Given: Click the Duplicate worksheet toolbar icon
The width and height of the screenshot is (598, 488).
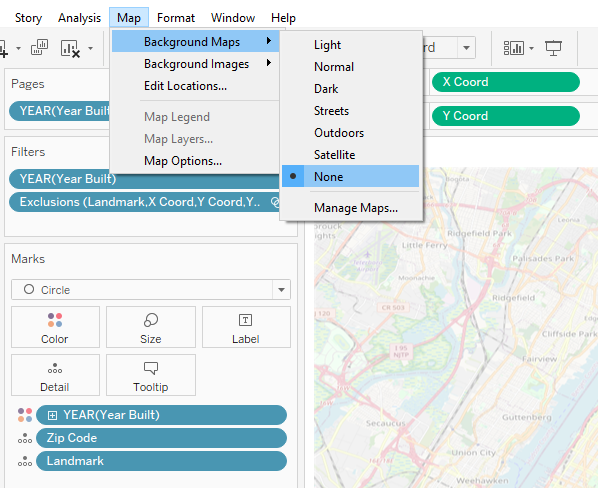Looking at the screenshot, I should click(x=39, y=48).
